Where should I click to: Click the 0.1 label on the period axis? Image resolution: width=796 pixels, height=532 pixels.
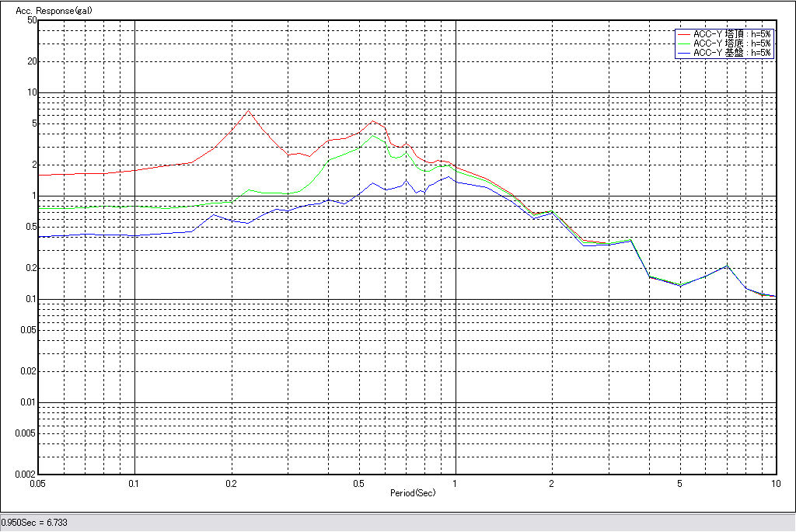[x=134, y=484]
